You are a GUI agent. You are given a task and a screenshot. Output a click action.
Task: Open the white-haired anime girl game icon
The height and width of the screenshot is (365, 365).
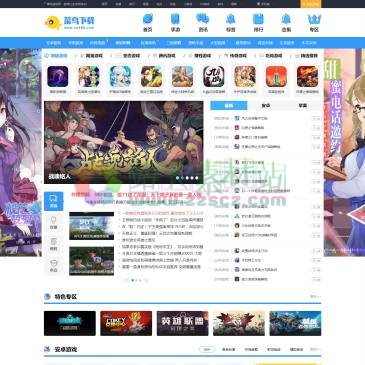120,76
